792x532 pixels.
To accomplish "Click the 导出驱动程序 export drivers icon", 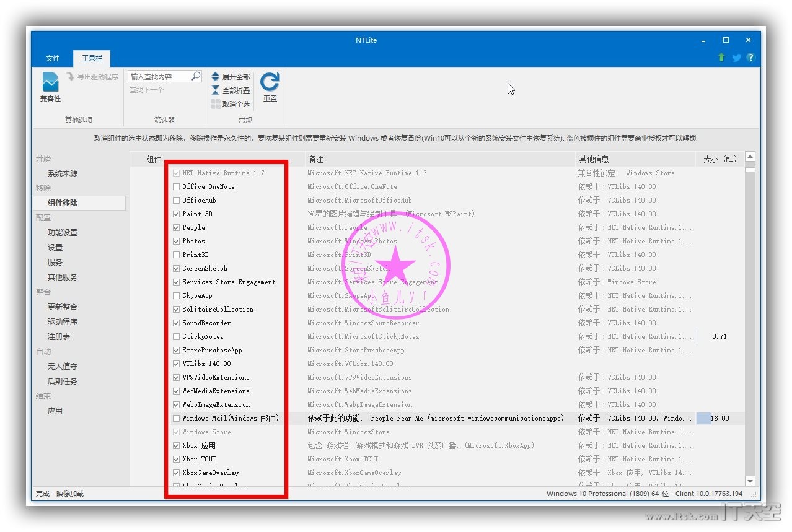I will pos(71,77).
